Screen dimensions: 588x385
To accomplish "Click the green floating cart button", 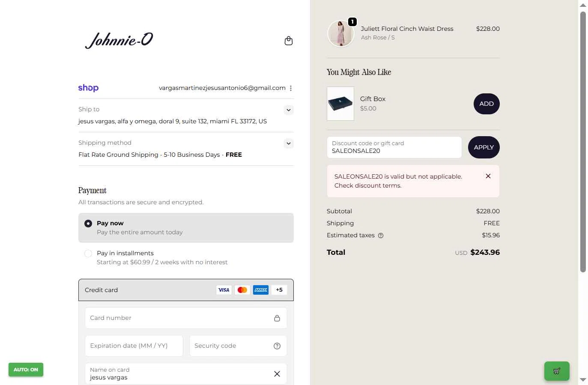I will tap(557, 371).
